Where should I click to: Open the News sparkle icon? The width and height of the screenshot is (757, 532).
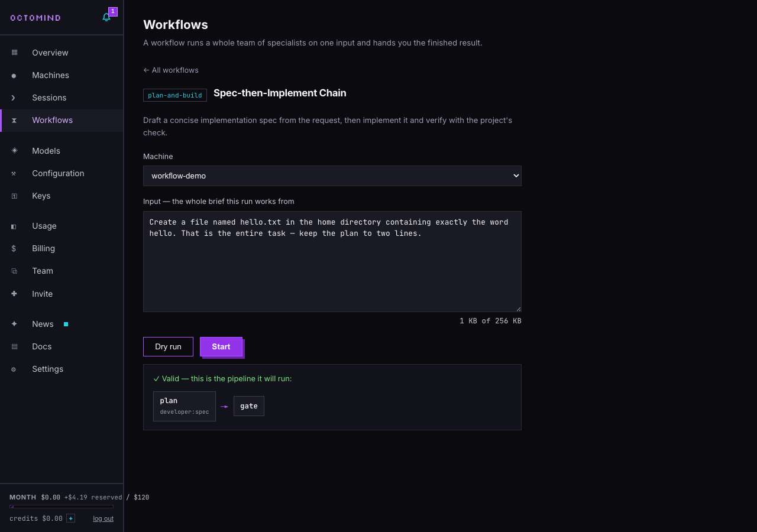click(x=14, y=324)
